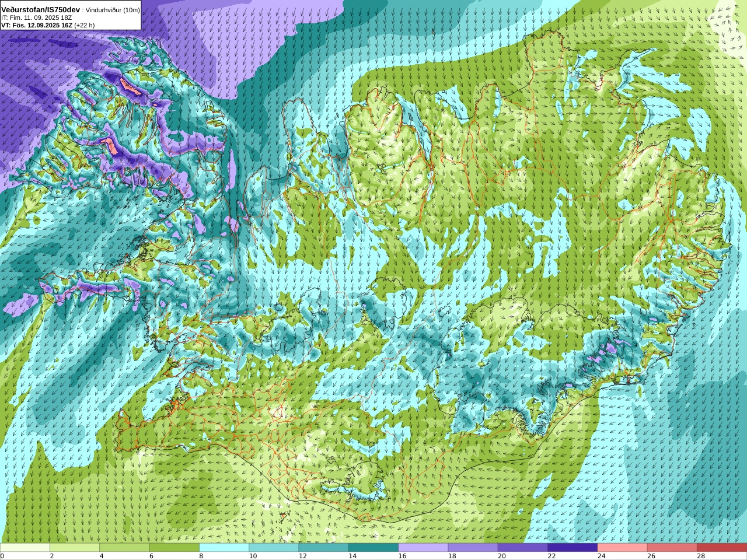Select the pale yellow 0–2 legend swatch
The width and height of the screenshot is (747, 560).
pyautogui.click(x=25, y=548)
